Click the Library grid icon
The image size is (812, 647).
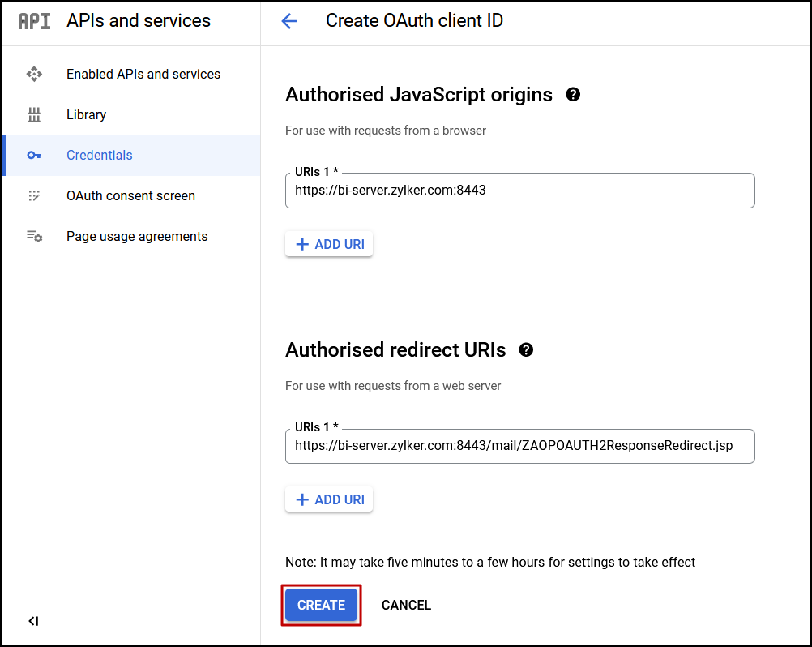point(35,114)
